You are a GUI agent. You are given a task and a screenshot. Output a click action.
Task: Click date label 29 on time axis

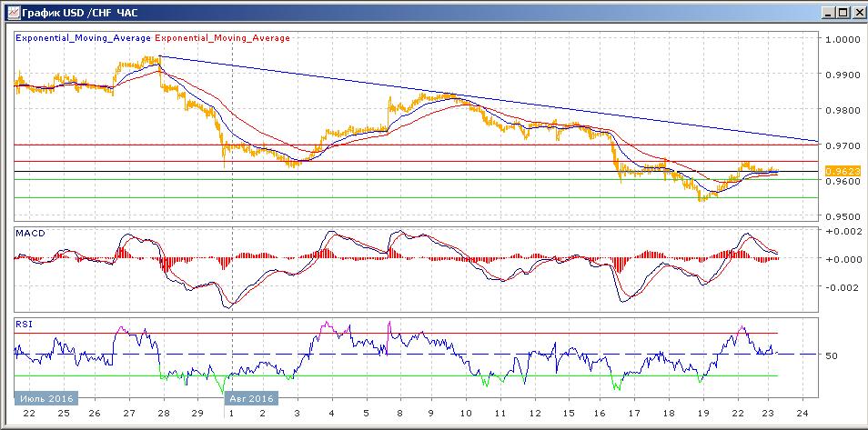tap(197, 414)
